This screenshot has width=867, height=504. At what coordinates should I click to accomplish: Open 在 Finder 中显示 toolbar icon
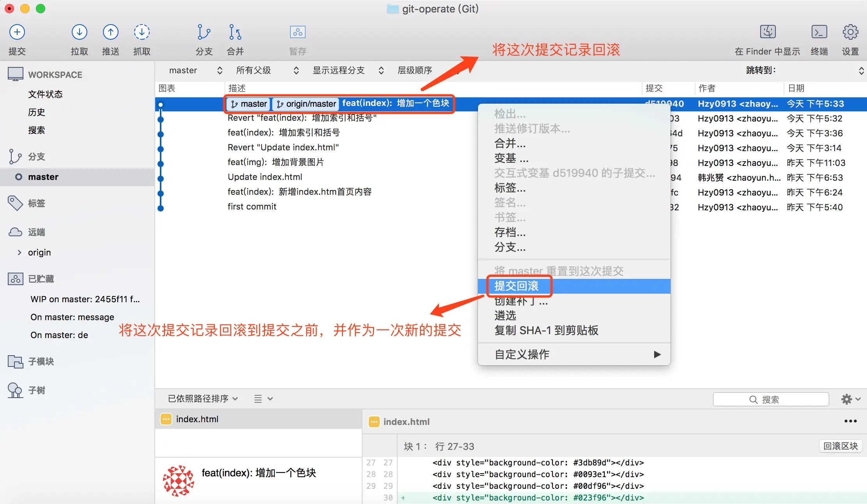pos(768,32)
